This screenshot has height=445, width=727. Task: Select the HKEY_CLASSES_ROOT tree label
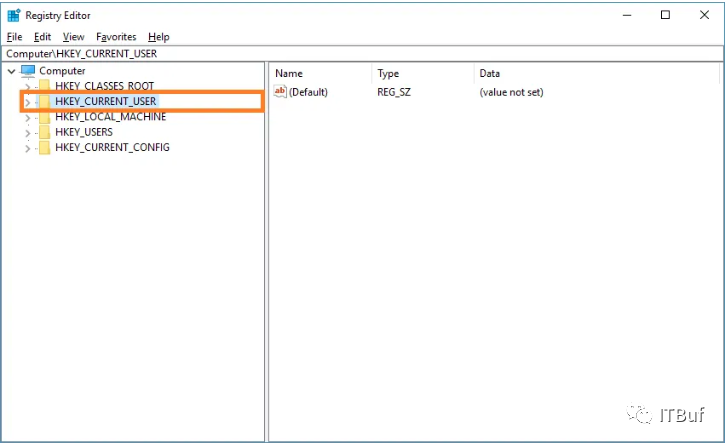click(104, 86)
